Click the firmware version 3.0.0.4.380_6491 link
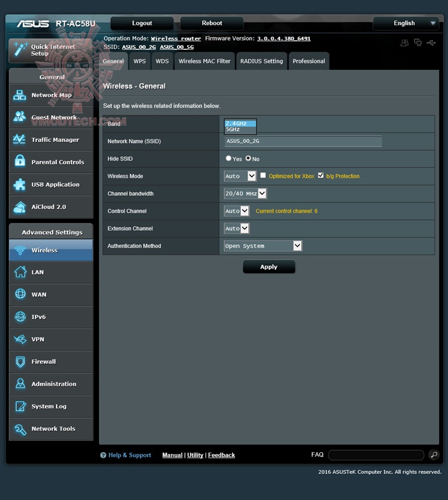This screenshot has height=500, width=448. point(284,39)
